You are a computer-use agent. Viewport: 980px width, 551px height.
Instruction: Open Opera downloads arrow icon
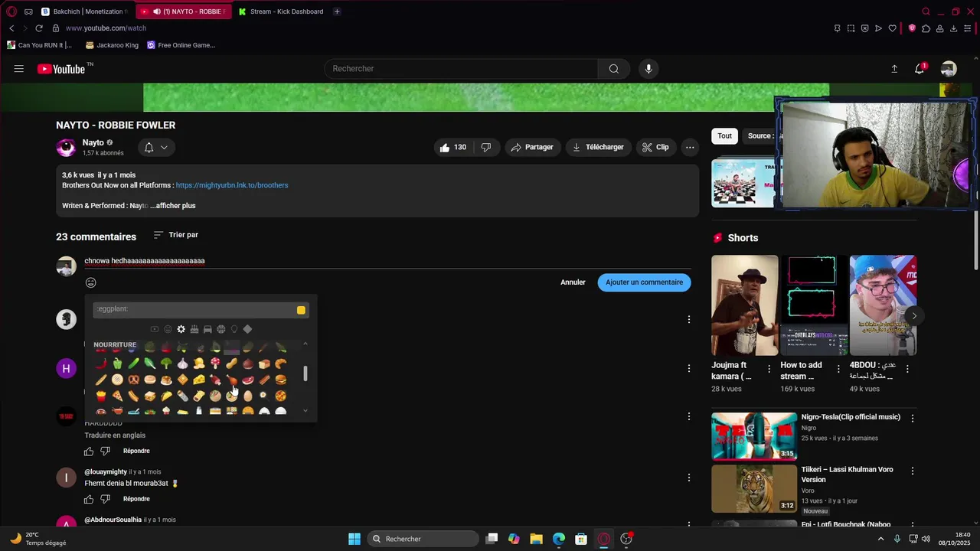[954, 28]
